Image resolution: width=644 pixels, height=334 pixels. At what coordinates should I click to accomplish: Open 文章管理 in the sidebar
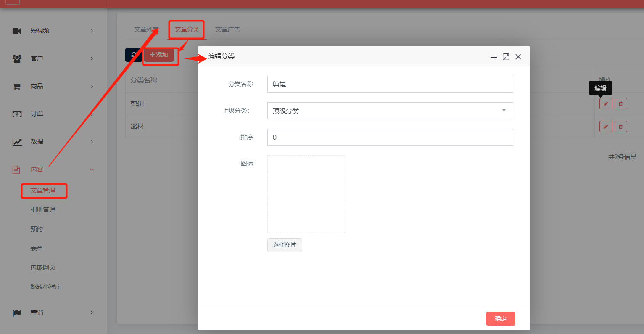(x=43, y=191)
